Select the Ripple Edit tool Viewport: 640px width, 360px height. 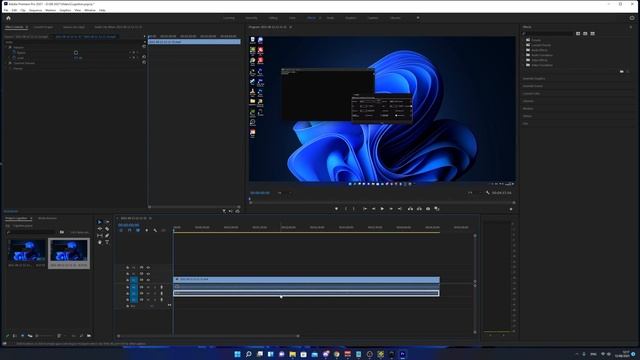click(x=100, y=229)
